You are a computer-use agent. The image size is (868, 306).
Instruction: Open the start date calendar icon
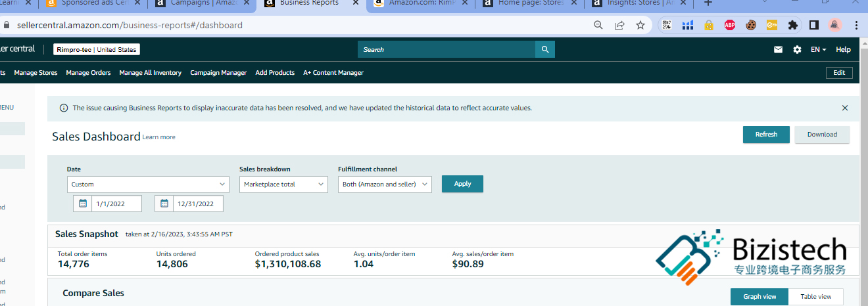coord(83,204)
